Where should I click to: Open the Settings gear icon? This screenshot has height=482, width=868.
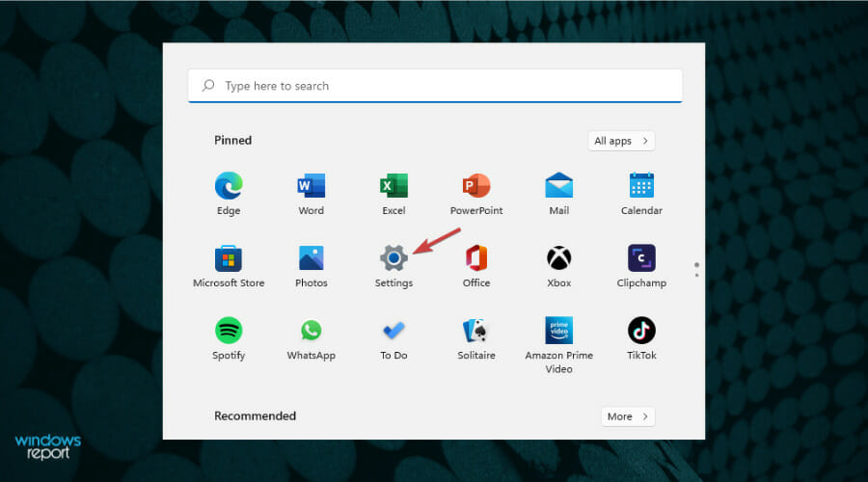[393, 258]
